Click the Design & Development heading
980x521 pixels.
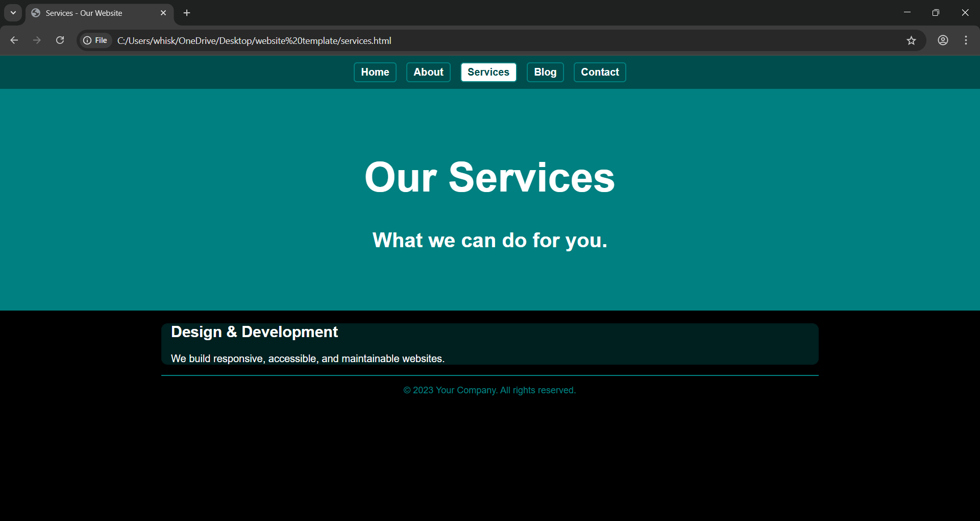(x=254, y=332)
